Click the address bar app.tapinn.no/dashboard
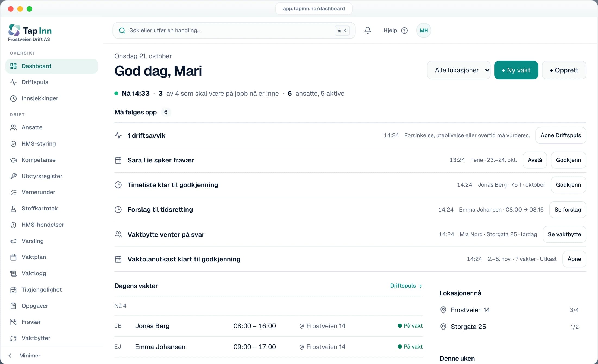The height and width of the screenshot is (364, 598). (x=314, y=8)
